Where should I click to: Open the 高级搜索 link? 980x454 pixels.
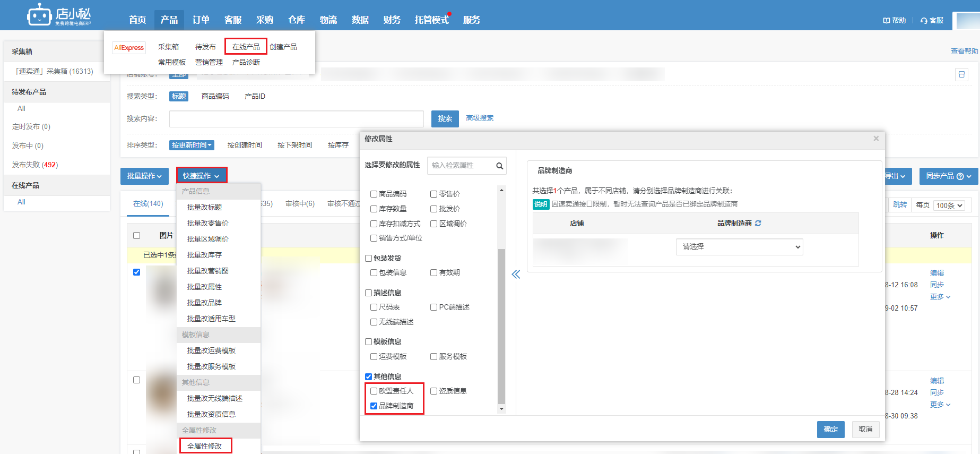pos(480,118)
